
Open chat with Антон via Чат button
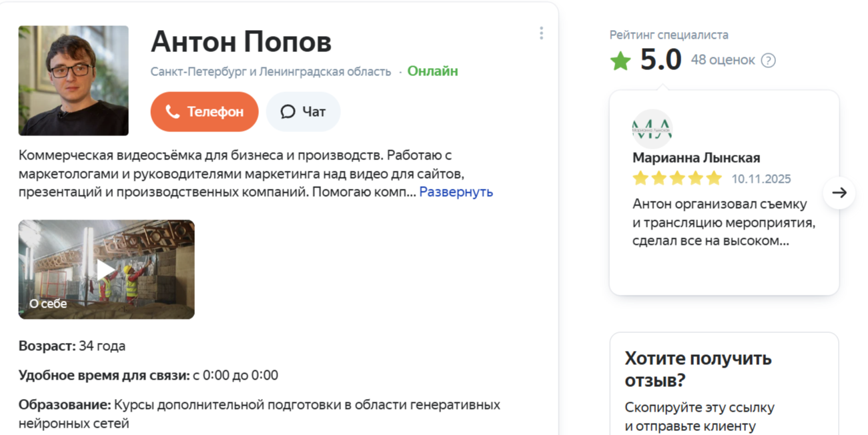coord(303,111)
